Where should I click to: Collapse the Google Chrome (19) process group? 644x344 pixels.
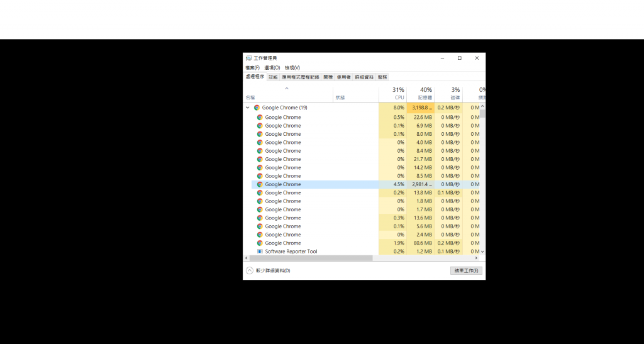coord(247,108)
